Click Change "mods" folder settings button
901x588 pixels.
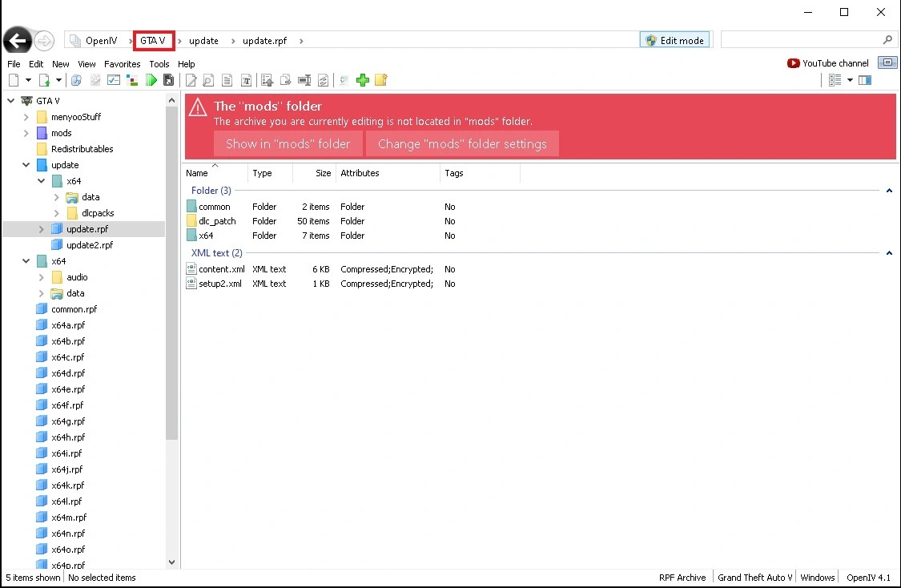point(462,143)
